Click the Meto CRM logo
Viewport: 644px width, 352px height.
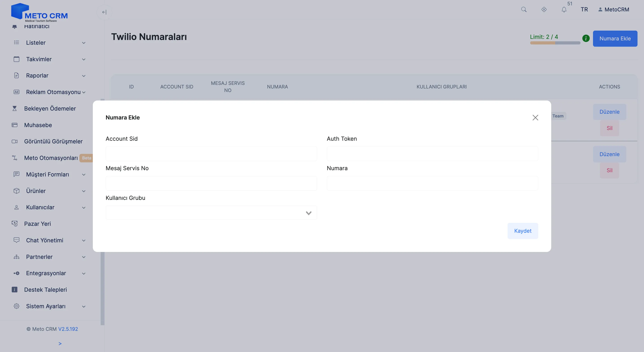click(40, 12)
